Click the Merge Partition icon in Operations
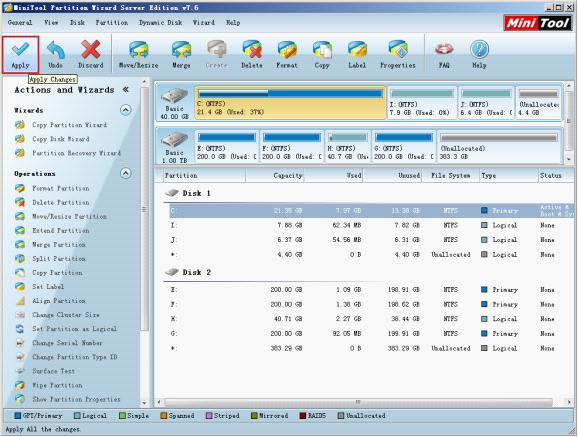578x437 pixels. [20, 244]
